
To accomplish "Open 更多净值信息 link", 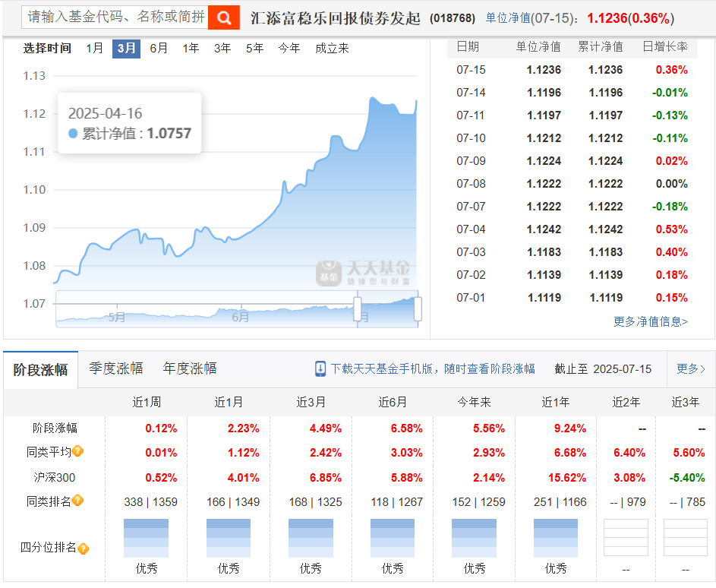I will coord(650,321).
